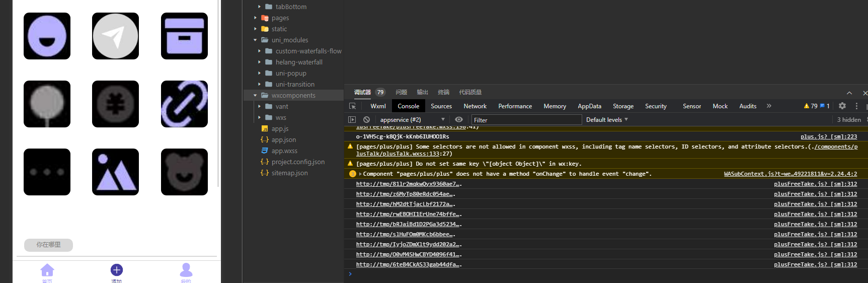
Task: Open the Storage devtools tab
Action: click(623, 106)
